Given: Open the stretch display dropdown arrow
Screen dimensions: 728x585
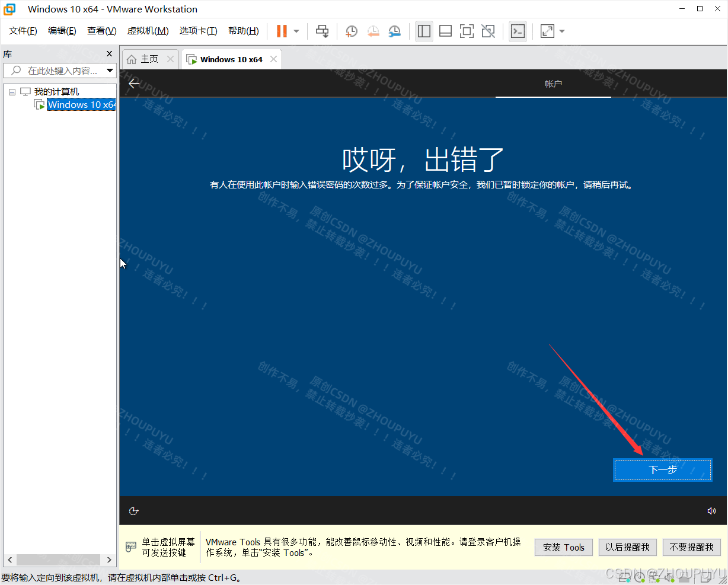Looking at the screenshot, I should 562,31.
